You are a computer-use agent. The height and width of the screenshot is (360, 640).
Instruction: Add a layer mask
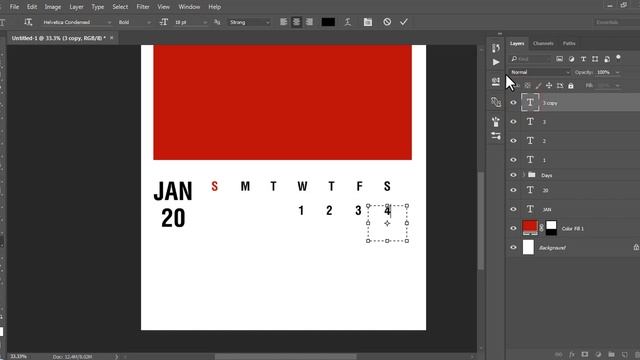(585, 355)
